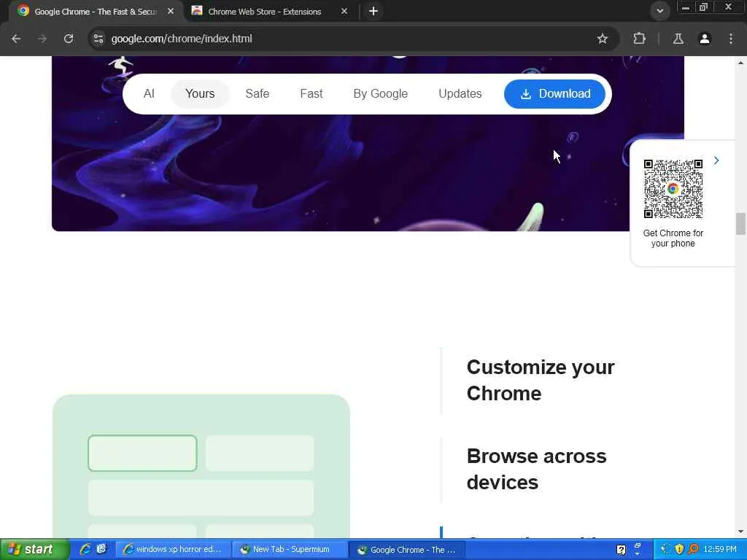This screenshot has width=747, height=560.
Task: Select 'Google Chrome - The ...' taskbar button
Action: 407,550
